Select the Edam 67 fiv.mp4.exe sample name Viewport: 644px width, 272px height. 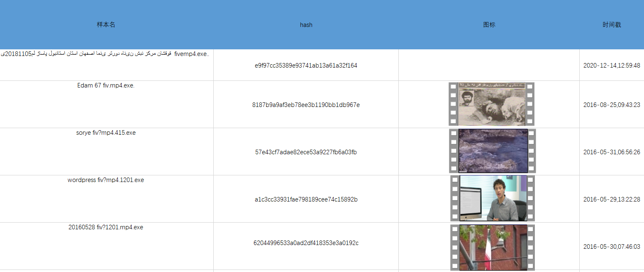click(106, 85)
